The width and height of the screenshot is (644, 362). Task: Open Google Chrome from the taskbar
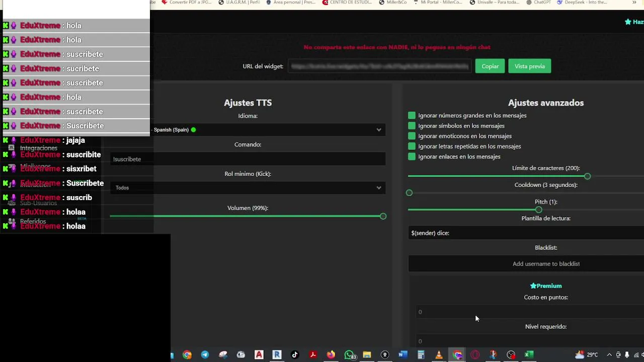click(x=187, y=355)
